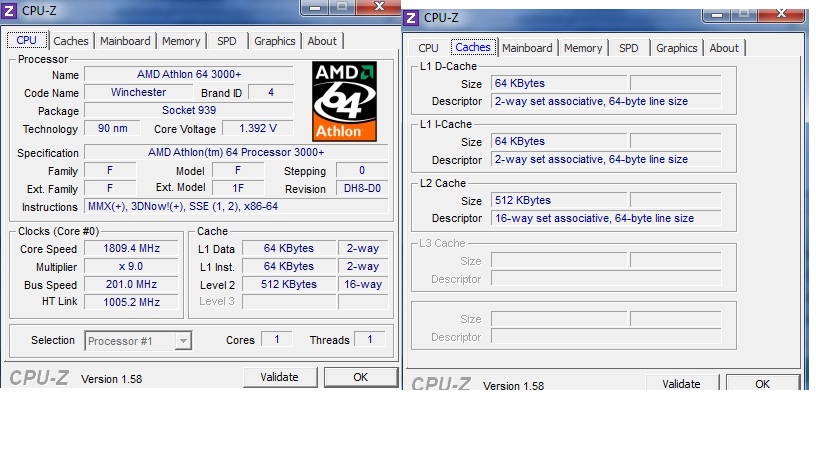
Task: Click the Multiplier value x 9.0
Action: pyautogui.click(x=131, y=266)
